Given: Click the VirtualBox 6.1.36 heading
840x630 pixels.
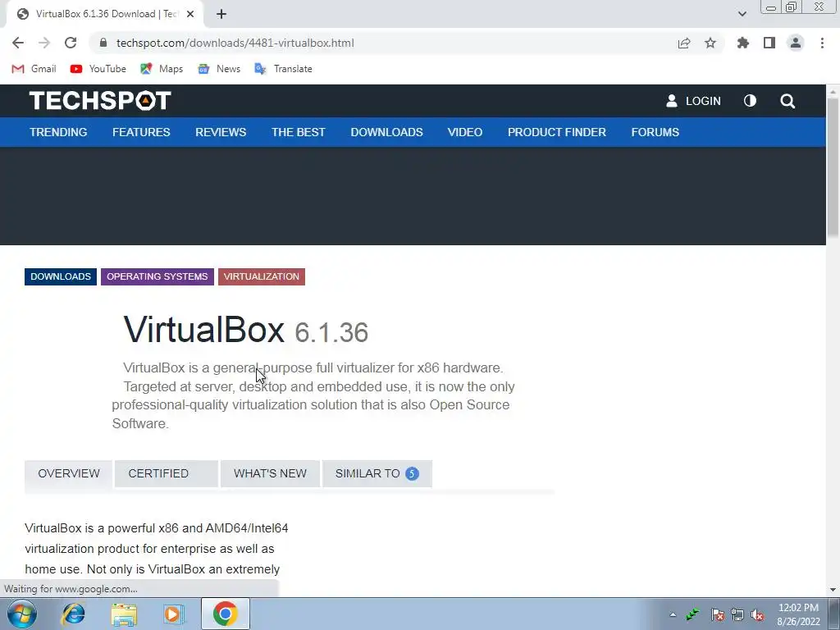Looking at the screenshot, I should [x=245, y=330].
